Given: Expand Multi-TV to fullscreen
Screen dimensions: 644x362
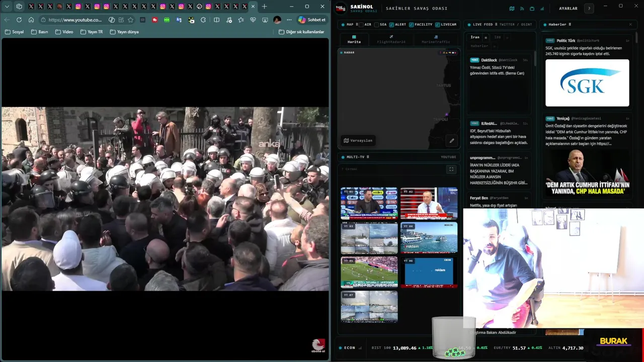Looking at the screenshot, I should click(451, 169).
